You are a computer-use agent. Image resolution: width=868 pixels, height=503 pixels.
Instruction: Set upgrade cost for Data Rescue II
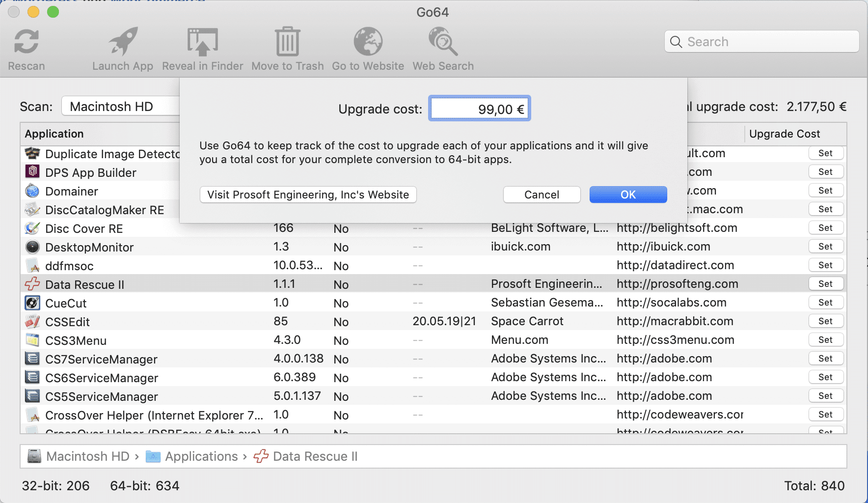point(826,284)
